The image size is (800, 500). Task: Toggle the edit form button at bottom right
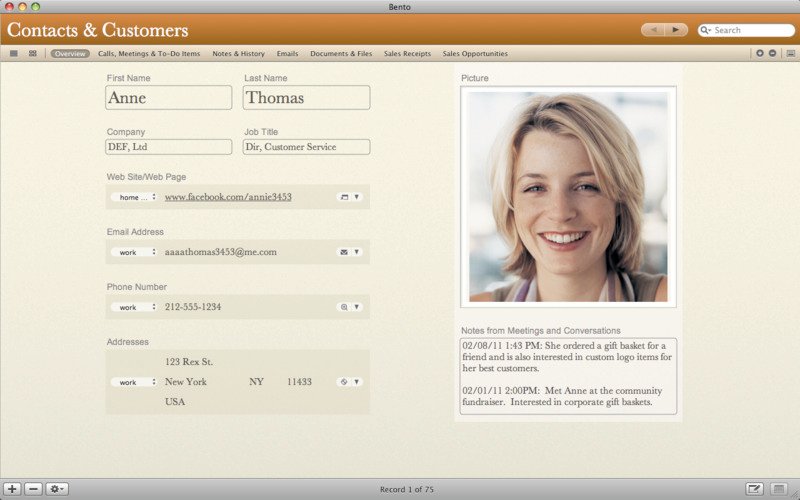click(755, 489)
